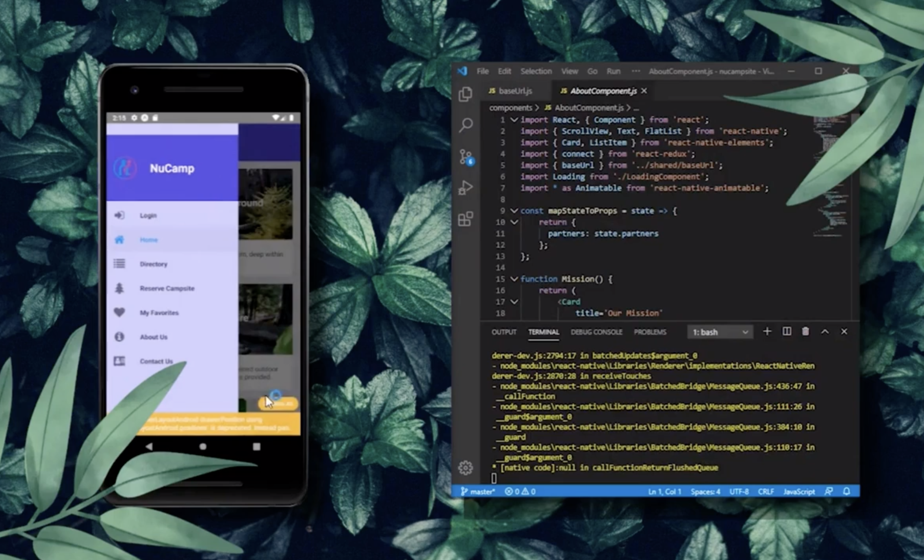Add a new terminal with plus icon
Screen dimensions: 924x560
767,332
